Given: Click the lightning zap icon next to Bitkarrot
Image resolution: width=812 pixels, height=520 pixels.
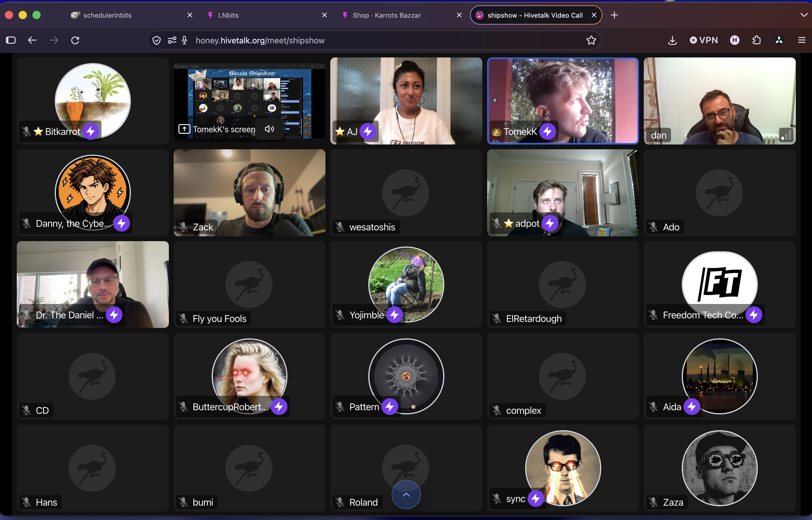Looking at the screenshot, I should 90,131.
